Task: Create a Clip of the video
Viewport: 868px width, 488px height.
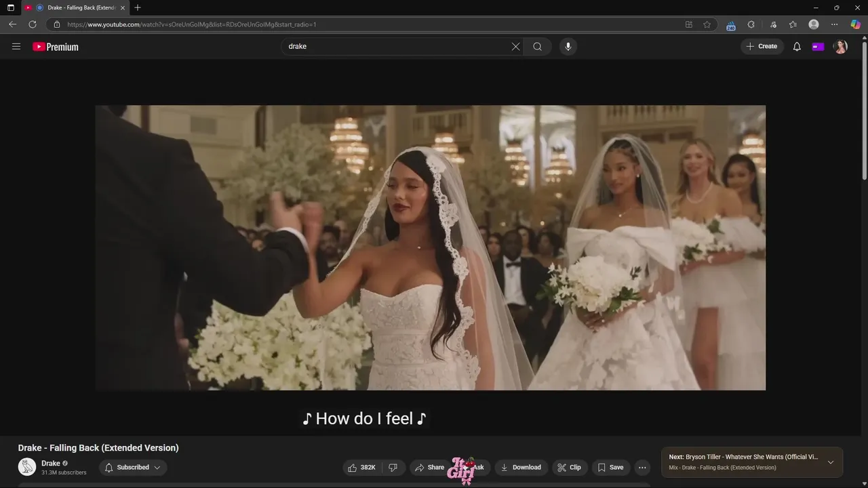Action: (x=569, y=468)
